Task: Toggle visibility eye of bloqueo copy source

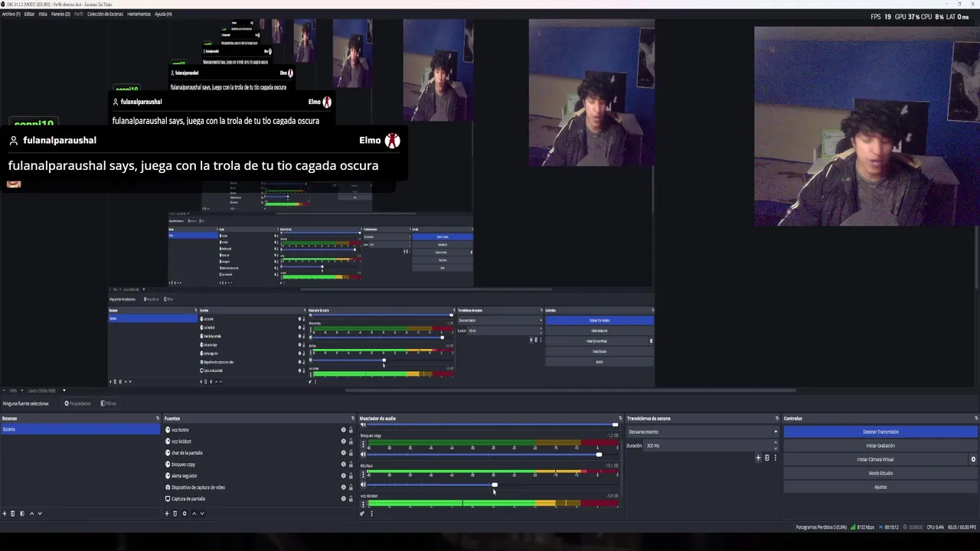Action: tap(343, 465)
